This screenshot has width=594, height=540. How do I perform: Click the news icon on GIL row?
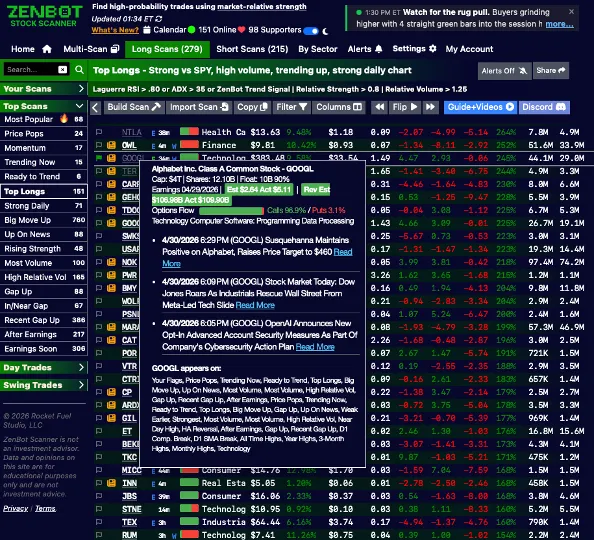point(111,418)
